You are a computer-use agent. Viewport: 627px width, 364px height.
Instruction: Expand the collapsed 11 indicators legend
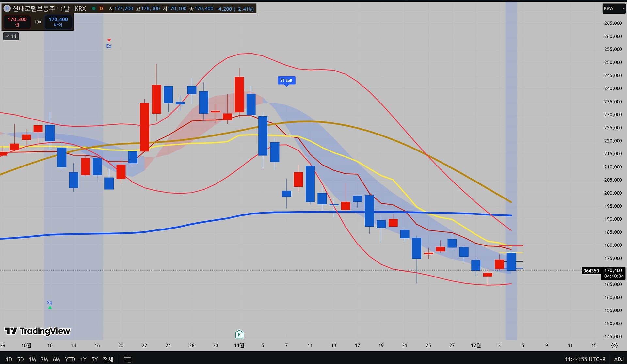11,36
